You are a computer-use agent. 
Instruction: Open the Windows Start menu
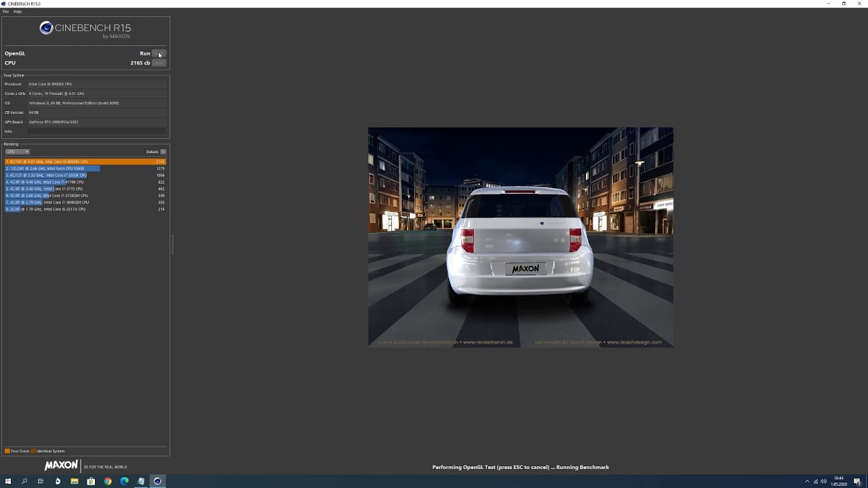(x=8, y=481)
